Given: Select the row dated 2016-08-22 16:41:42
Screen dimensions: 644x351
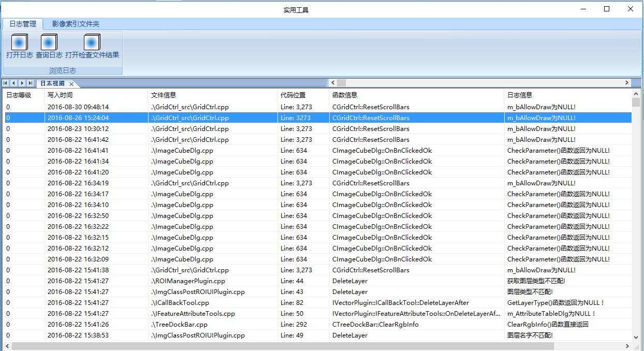Looking at the screenshot, I should coord(318,140).
